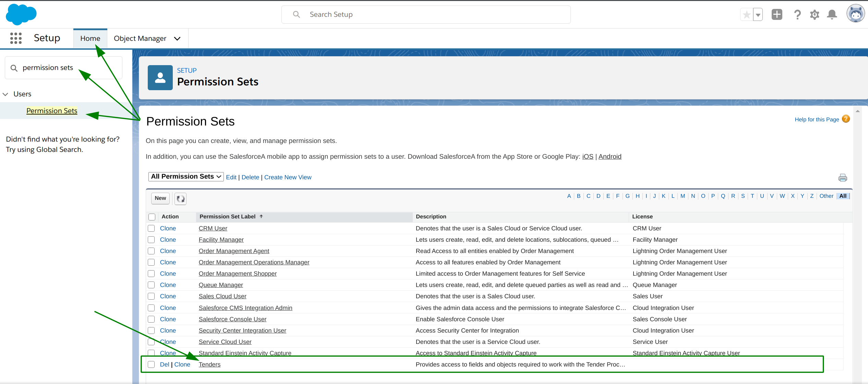Open the setup gear menu
This screenshot has height=384, width=868.
815,14
